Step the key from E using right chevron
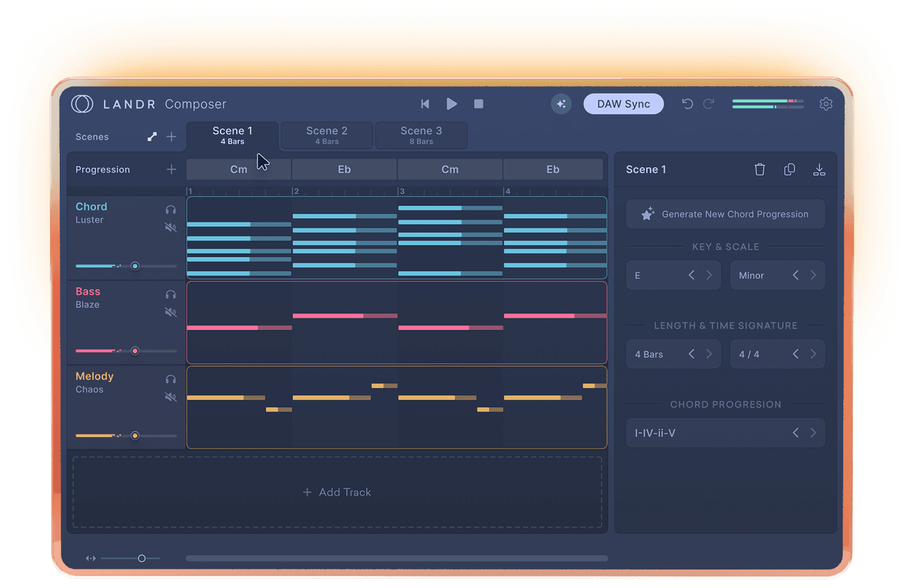 coord(711,275)
